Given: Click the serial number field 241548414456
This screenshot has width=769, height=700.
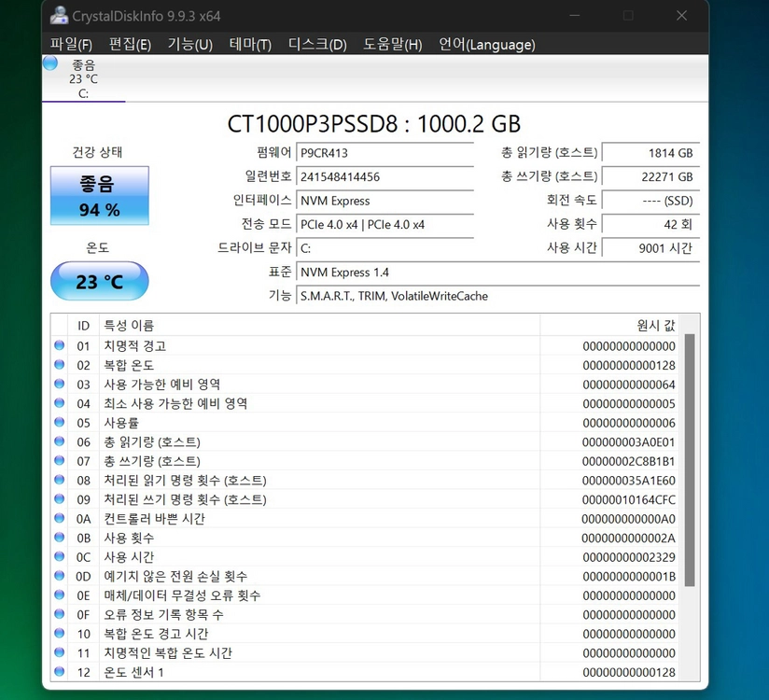Looking at the screenshot, I should (x=385, y=176).
